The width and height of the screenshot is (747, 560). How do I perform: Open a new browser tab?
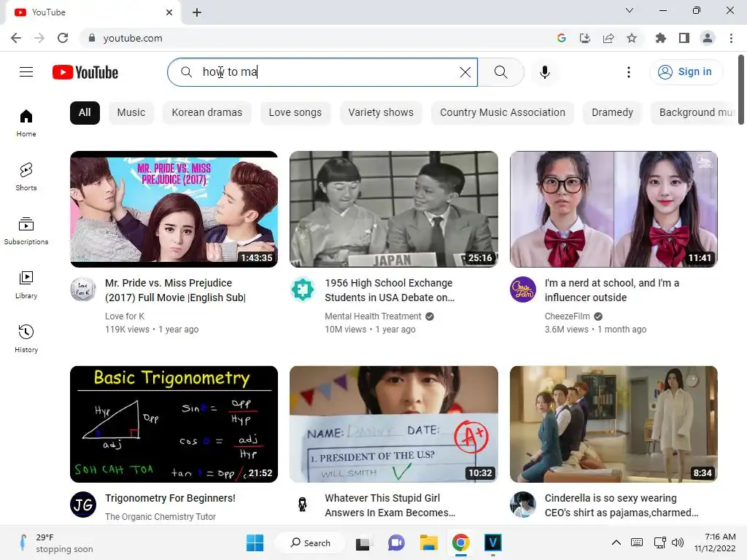pyautogui.click(x=197, y=12)
